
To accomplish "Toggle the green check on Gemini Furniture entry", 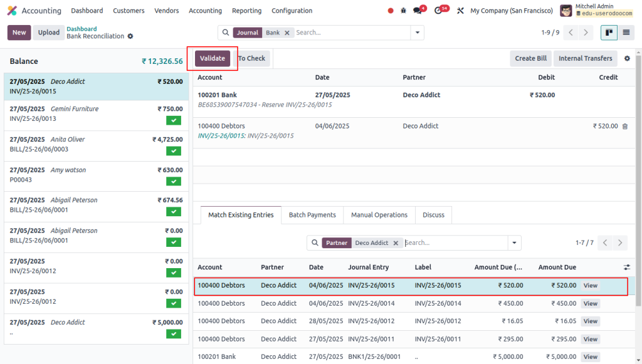I will click(x=173, y=120).
